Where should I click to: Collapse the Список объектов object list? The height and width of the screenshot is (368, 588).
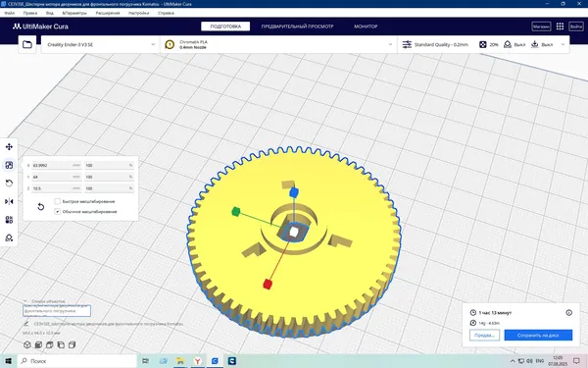click(x=25, y=301)
